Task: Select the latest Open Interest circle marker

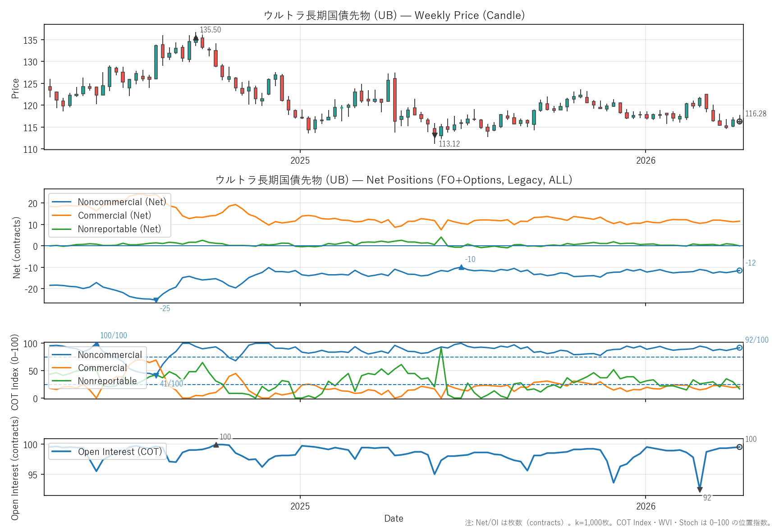Action: 739,447
